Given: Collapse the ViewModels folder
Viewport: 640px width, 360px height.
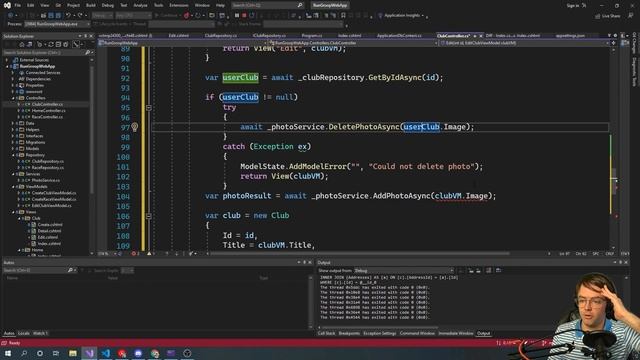Looking at the screenshot, I should click(x=13, y=187).
